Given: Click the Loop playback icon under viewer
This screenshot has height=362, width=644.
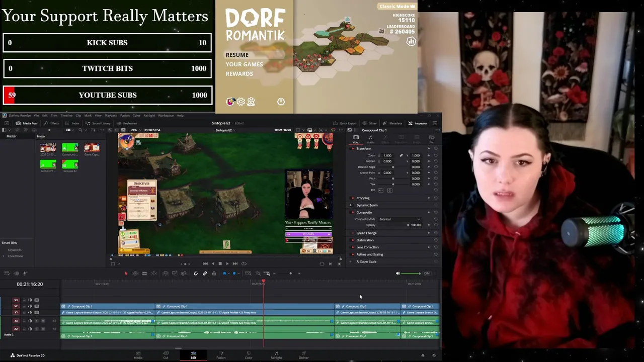Looking at the screenshot, I should [x=244, y=263].
